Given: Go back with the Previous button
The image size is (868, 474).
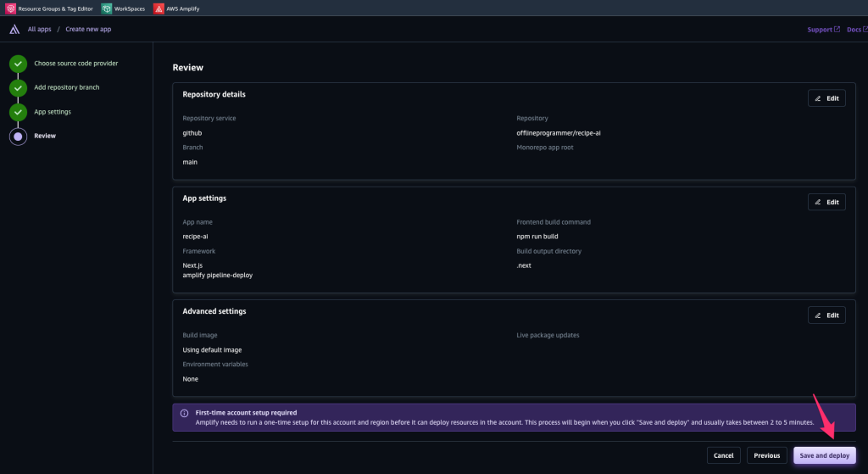Looking at the screenshot, I should point(766,455).
